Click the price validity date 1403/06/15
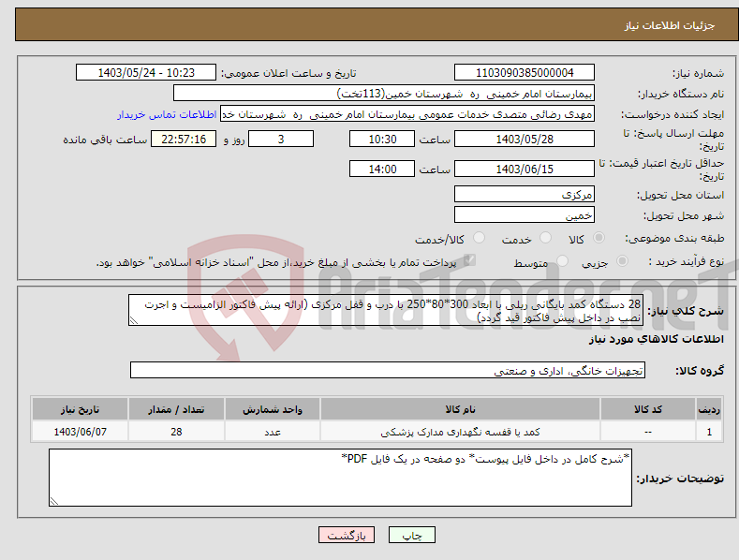Viewport: 739px width, 560px height. [x=525, y=169]
